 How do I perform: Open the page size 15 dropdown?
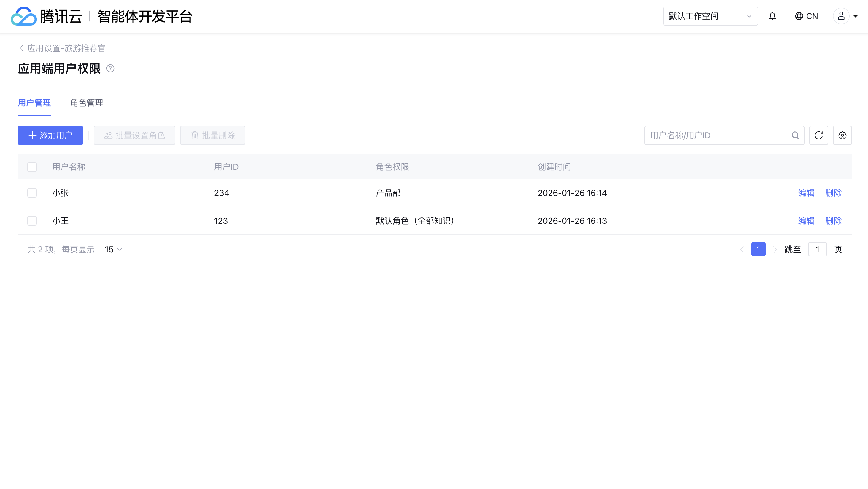(x=113, y=249)
